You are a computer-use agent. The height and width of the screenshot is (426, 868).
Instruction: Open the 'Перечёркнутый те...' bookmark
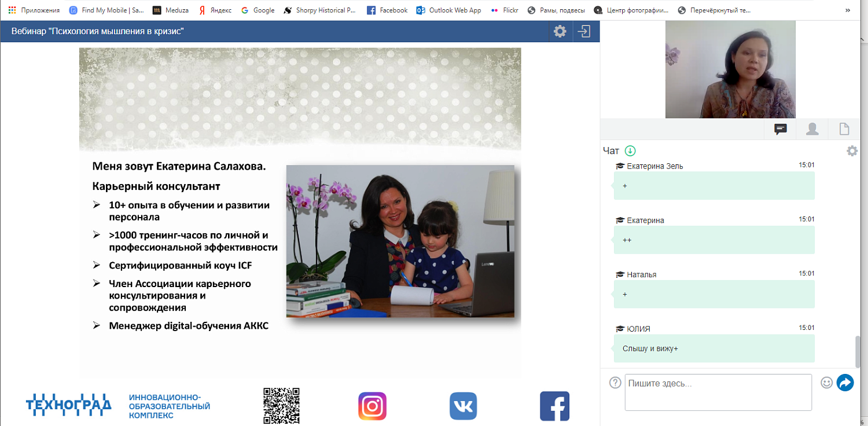click(715, 10)
